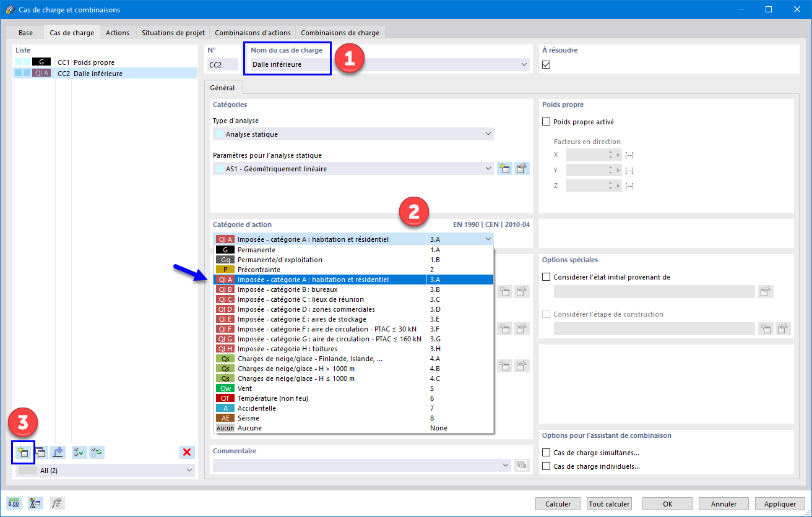812x517 pixels.
Task: Toggle the À résoudre checkbox
Action: (x=546, y=65)
